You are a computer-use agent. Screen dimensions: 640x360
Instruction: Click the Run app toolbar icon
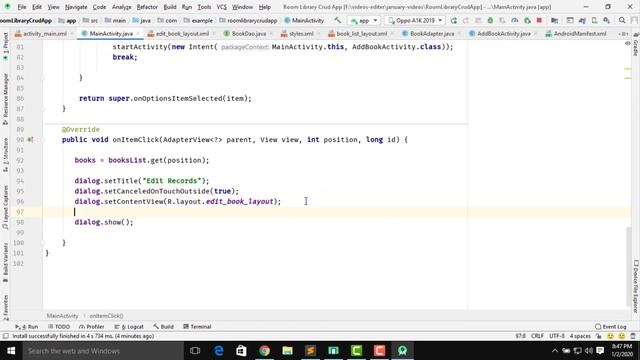[453, 20]
